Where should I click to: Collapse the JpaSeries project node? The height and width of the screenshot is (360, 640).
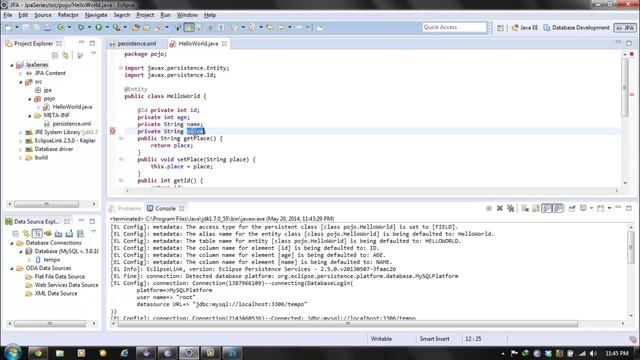point(12,65)
